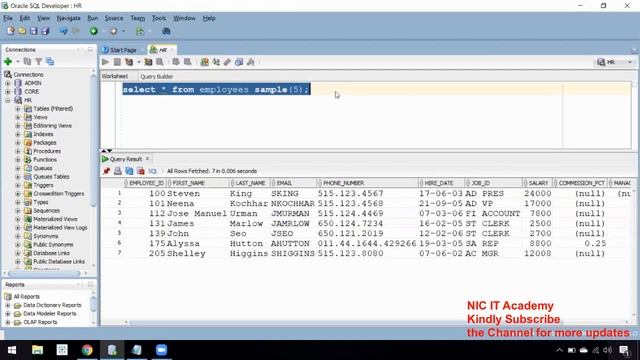Screen dimensions: 640x360
Task: Run the statement with green play icon
Action: [105, 62]
